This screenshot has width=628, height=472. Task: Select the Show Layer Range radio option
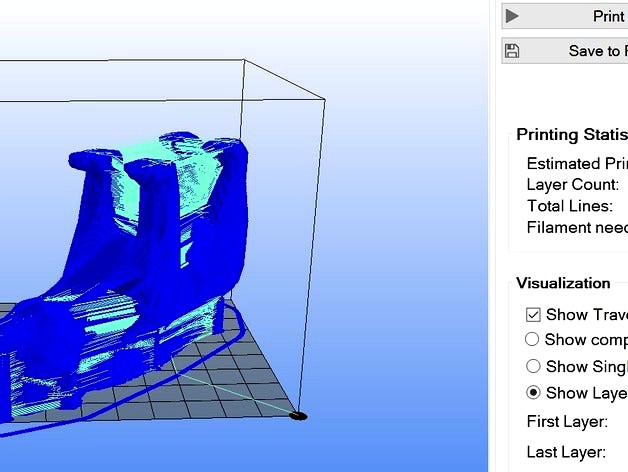[533, 392]
